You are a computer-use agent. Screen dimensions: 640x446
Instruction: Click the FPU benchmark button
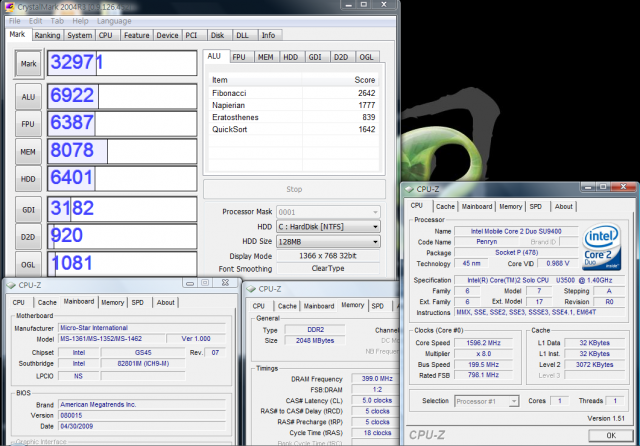(x=28, y=124)
